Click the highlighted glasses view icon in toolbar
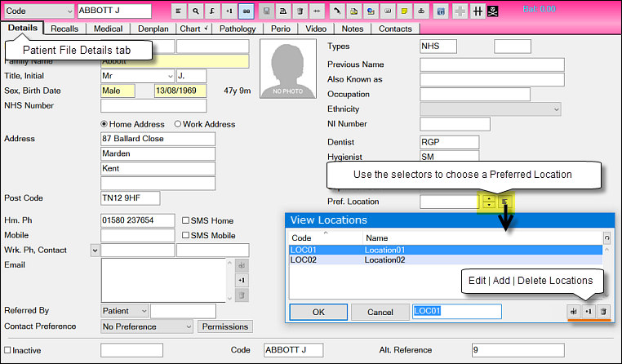Screen dimensions: 622x364 [247, 11]
